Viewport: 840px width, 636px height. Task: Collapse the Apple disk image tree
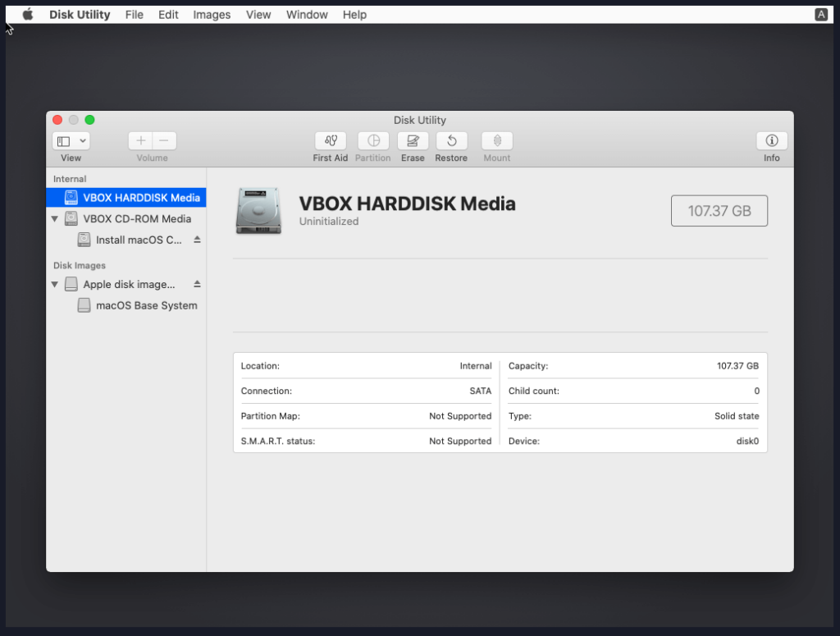[x=55, y=284]
